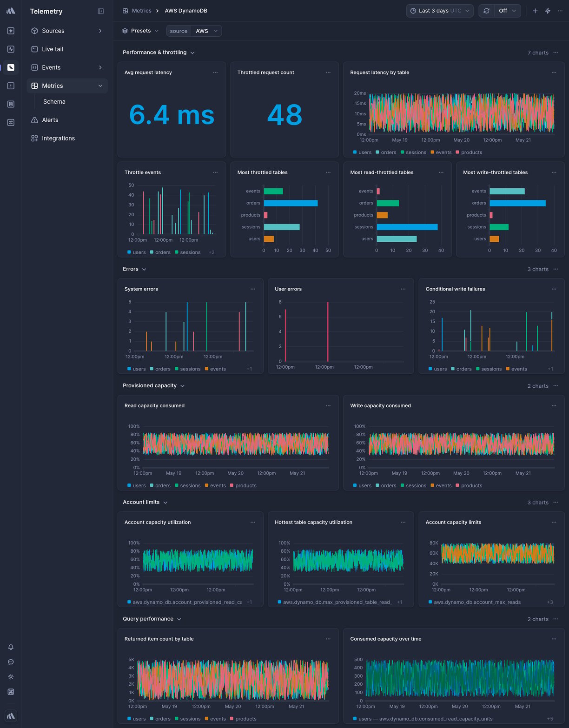Viewport: 569px width, 728px height.
Task: Toggle products series in Request latency legend
Action: coord(469,152)
